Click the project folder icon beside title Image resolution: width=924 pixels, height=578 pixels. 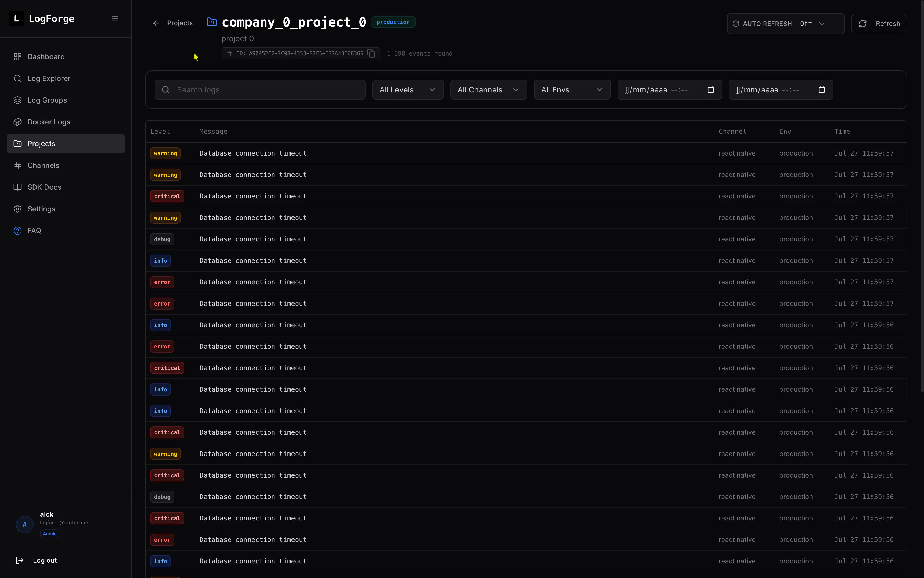click(211, 22)
